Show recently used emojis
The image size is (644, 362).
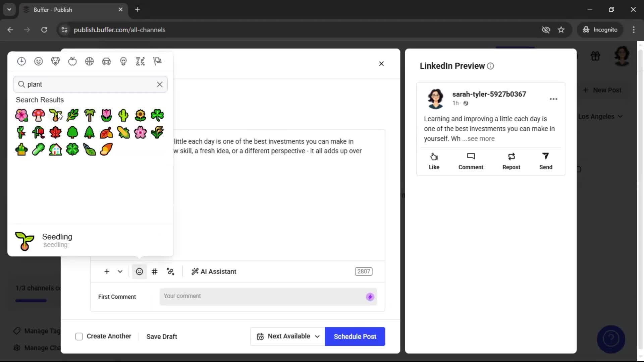(x=21, y=61)
